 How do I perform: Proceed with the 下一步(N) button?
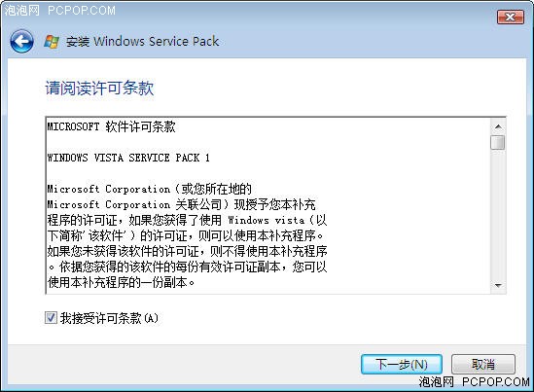click(x=402, y=365)
